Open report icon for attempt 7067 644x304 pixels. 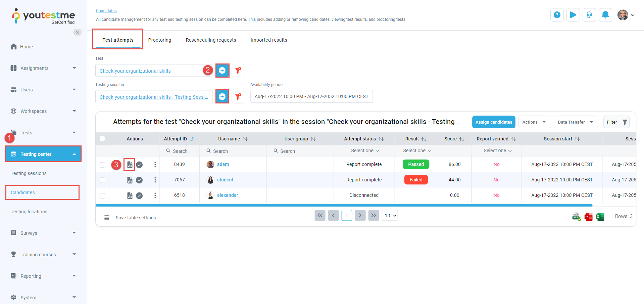tap(130, 180)
